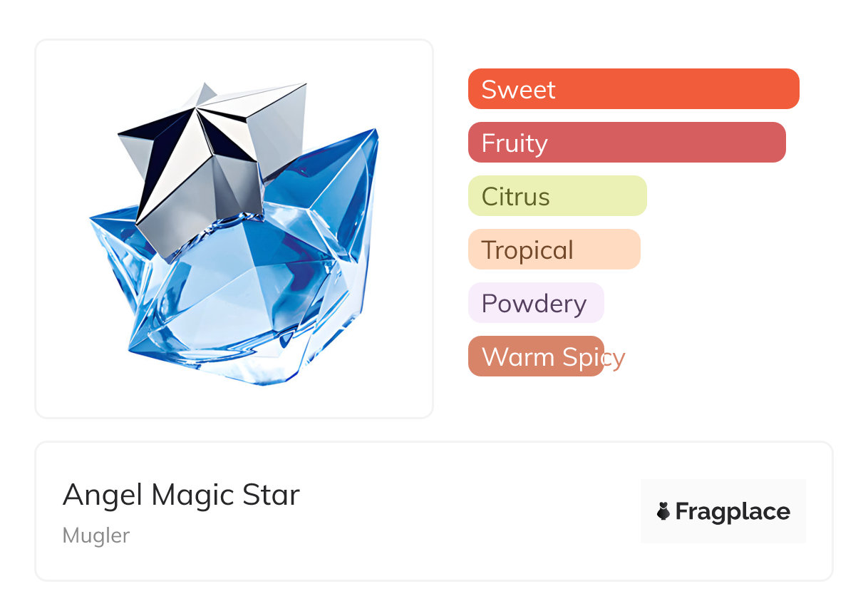This screenshot has height=616, width=868.
Task: Choose the peach Tropical accord bar
Action: tap(606, 250)
